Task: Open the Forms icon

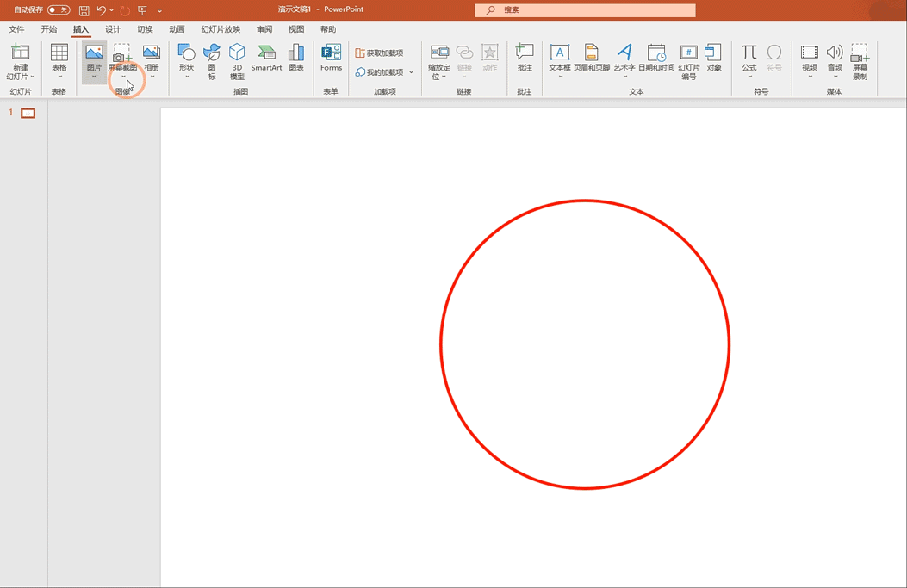Action: 331,59
